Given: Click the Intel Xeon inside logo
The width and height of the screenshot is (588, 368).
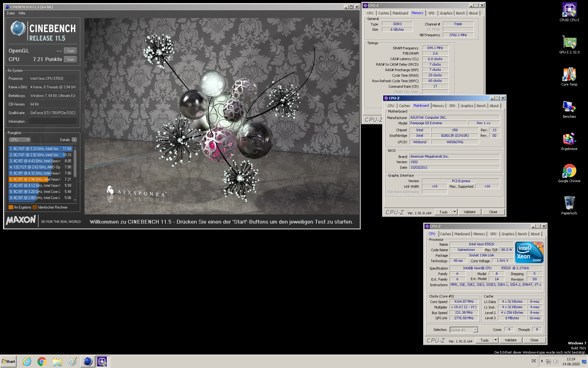Looking at the screenshot, I should (529, 252).
